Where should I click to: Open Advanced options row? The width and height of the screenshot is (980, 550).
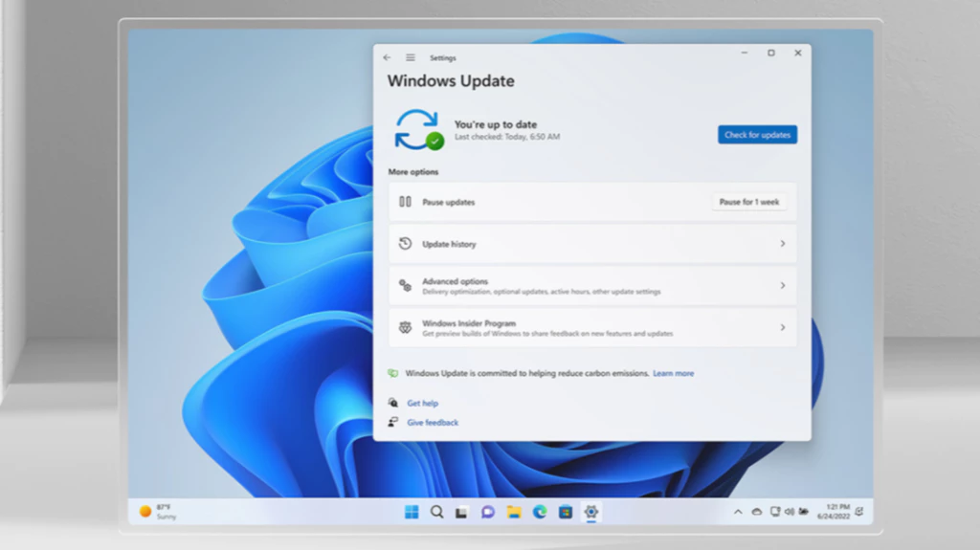pyautogui.click(x=592, y=286)
